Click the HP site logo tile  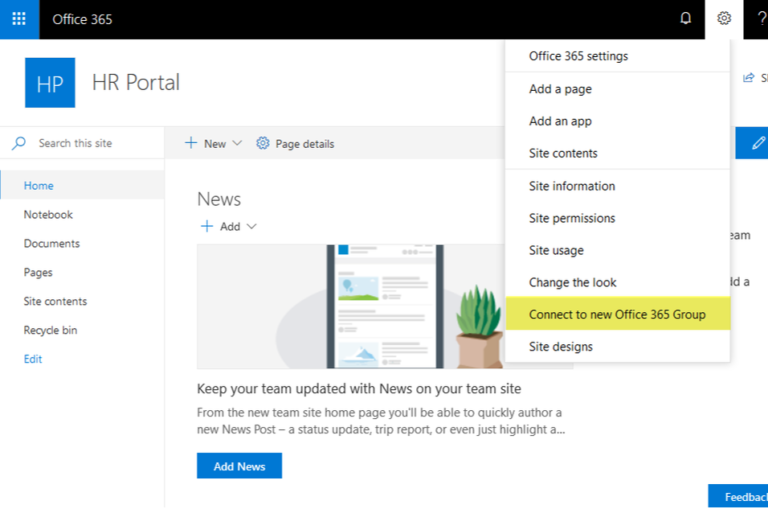pos(49,83)
